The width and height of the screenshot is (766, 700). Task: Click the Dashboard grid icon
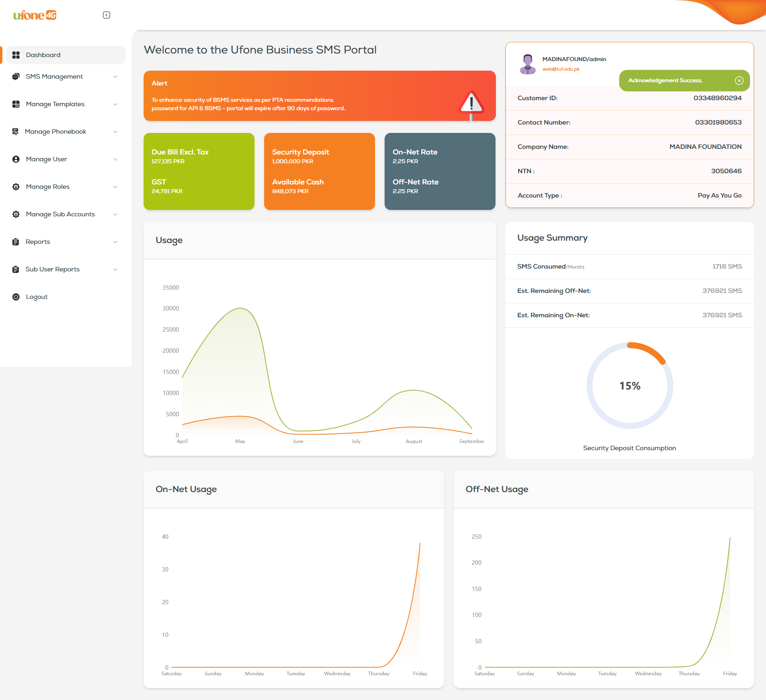(16, 55)
